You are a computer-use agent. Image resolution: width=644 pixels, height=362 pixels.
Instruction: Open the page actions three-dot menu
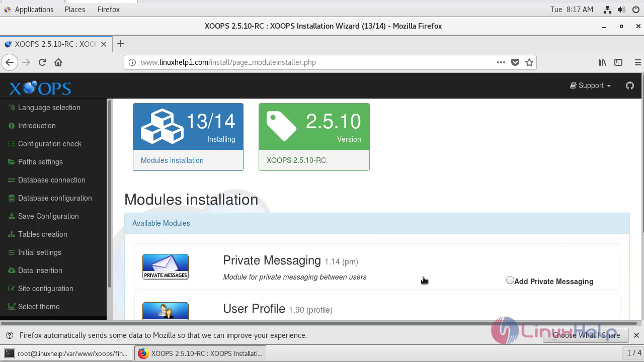[501, 62]
